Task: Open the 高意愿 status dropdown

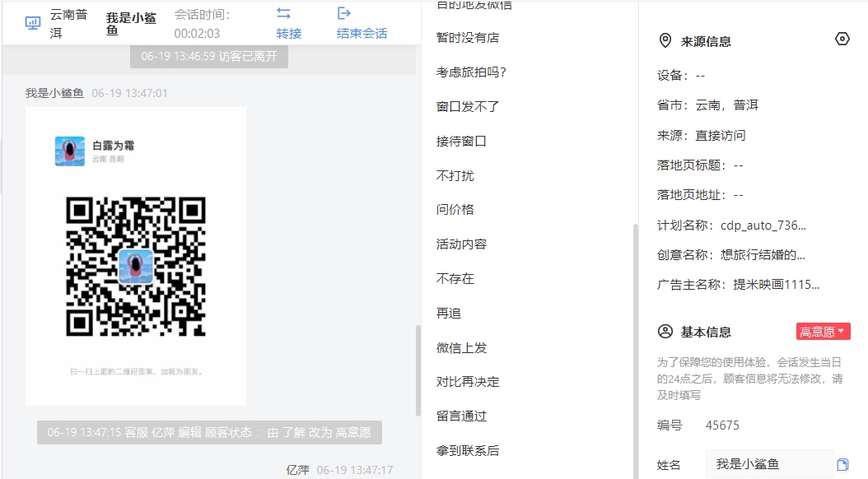Action: pyautogui.click(x=824, y=332)
